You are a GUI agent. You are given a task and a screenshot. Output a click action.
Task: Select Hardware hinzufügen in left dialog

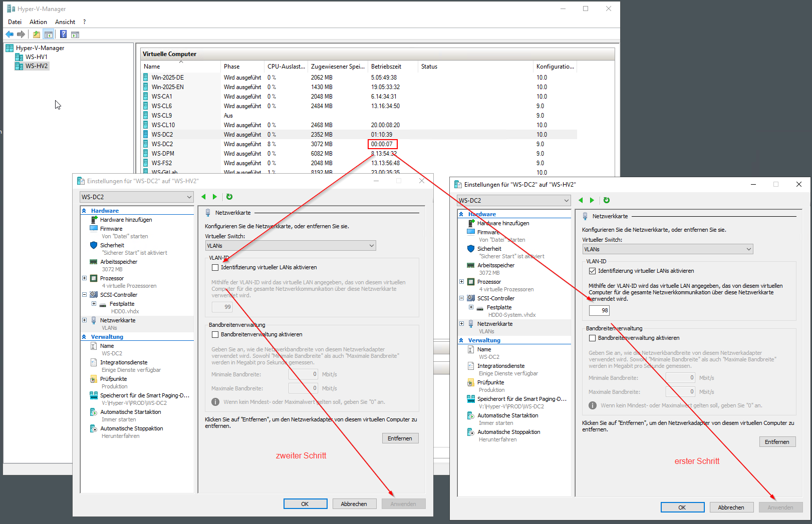point(126,220)
